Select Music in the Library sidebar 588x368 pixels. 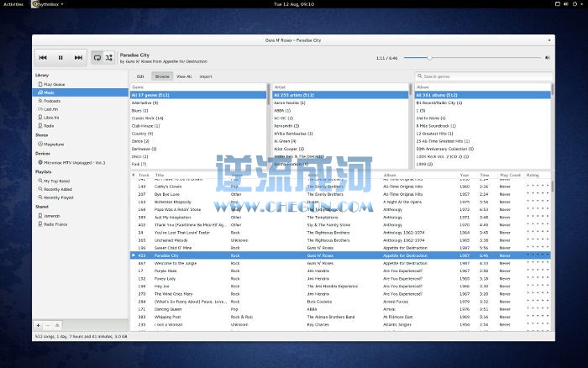[x=80, y=92]
